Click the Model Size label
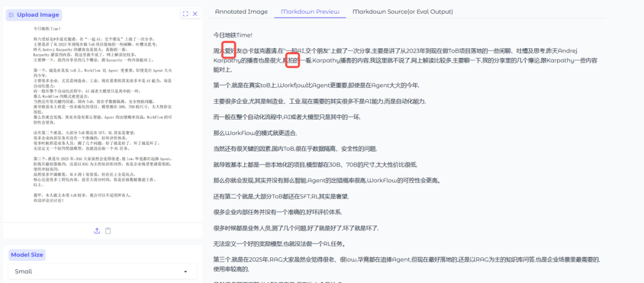The height and width of the screenshot is (283, 644). click(27, 254)
